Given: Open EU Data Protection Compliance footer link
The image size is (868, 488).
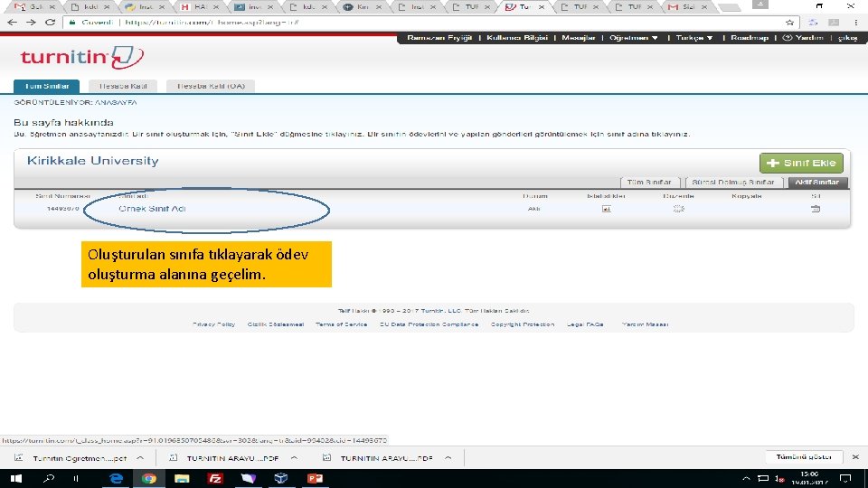Looking at the screenshot, I should pos(429,324).
